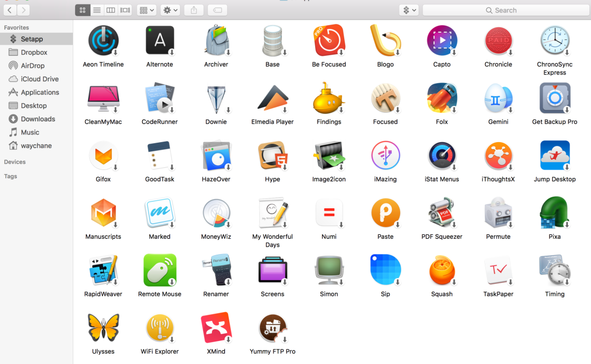Open the Marked app icon
Image resolution: width=591 pixels, height=364 pixels.
pos(160,213)
